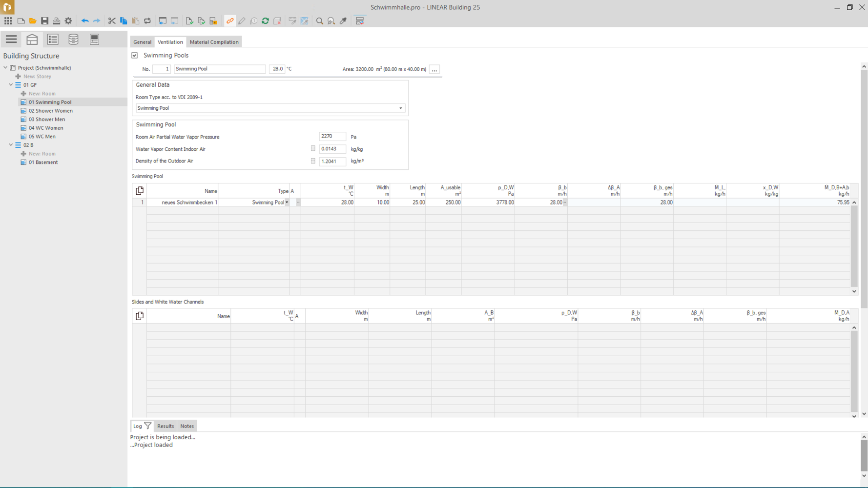
Task: Click the Save project icon
Action: click(x=44, y=21)
